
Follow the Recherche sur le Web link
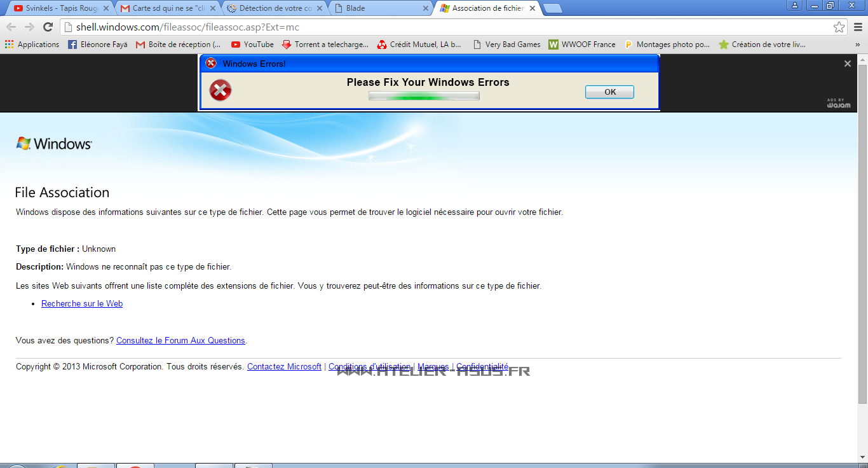coord(82,304)
